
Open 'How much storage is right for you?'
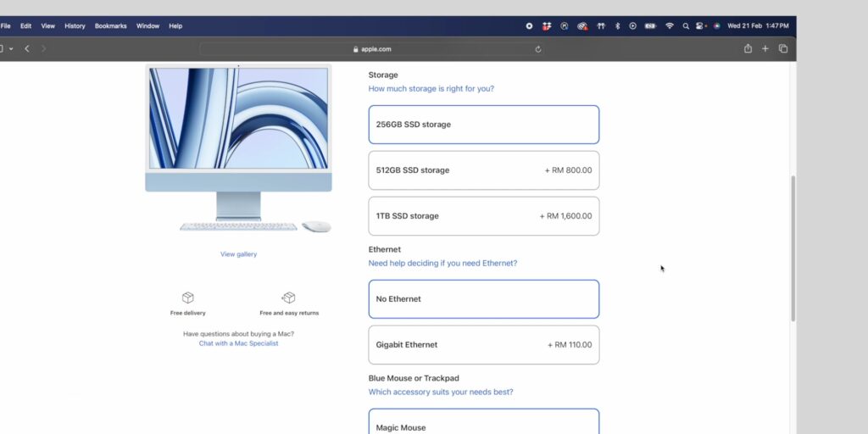[431, 88]
